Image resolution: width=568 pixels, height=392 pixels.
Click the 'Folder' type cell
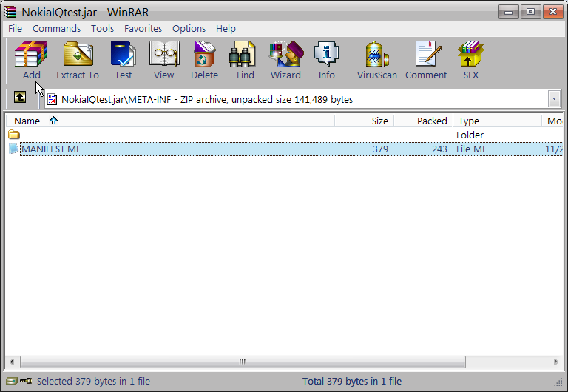tap(470, 135)
